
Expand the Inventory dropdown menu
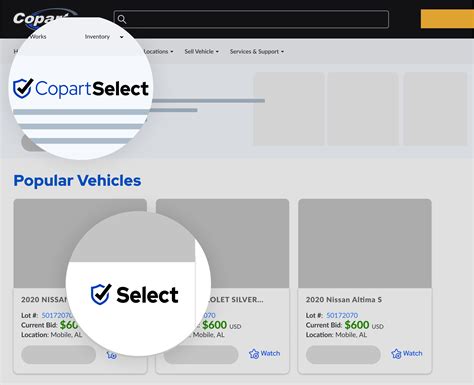click(x=104, y=37)
